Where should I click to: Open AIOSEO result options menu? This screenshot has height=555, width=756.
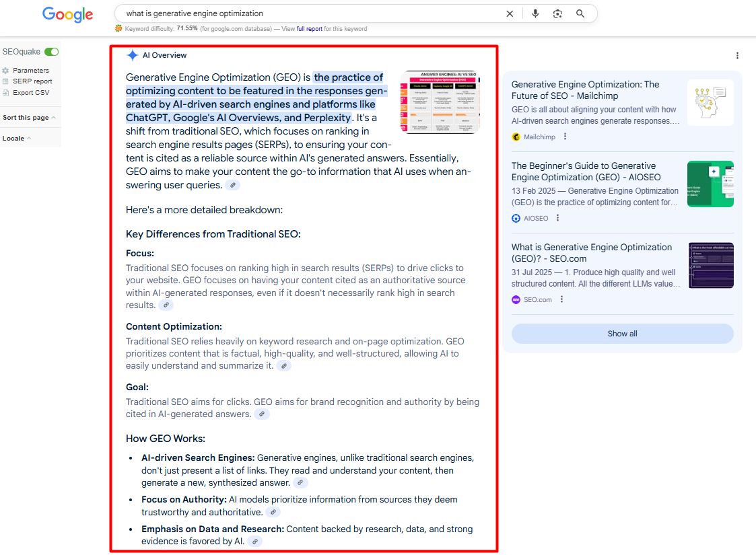(557, 218)
